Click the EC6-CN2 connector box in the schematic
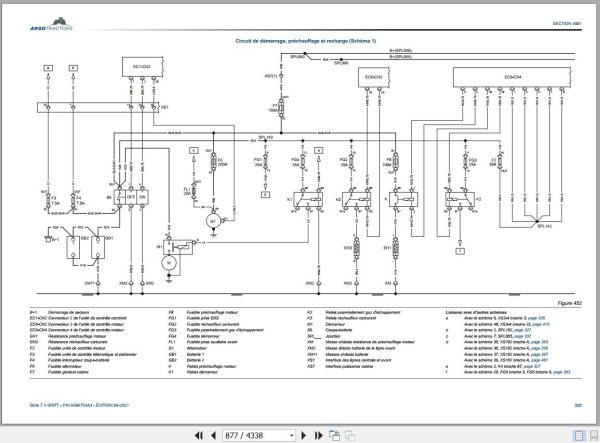Viewport: 600px width, 443px height. (x=373, y=77)
